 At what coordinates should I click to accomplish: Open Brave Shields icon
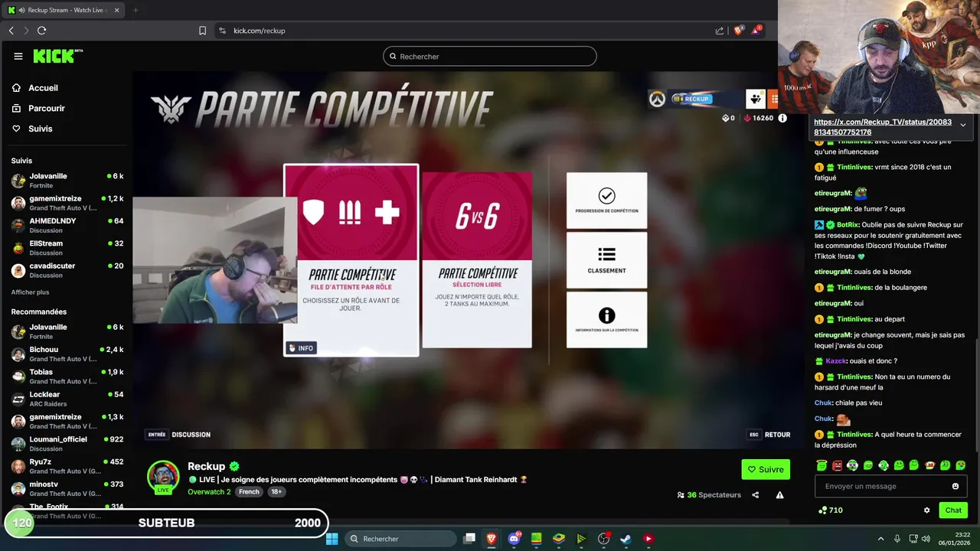pyautogui.click(x=739, y=31)
